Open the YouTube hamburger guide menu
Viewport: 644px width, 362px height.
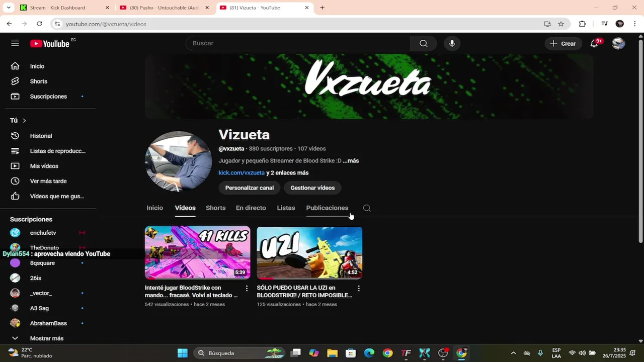click(x=15, y=43)
